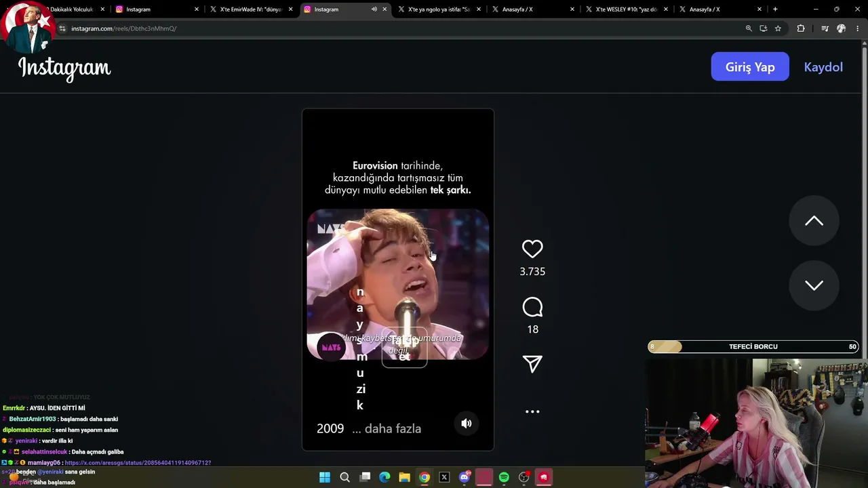Open the NAYS profile avatar on the reel
This screenshot has height=488, width=868.
point(332,347)
